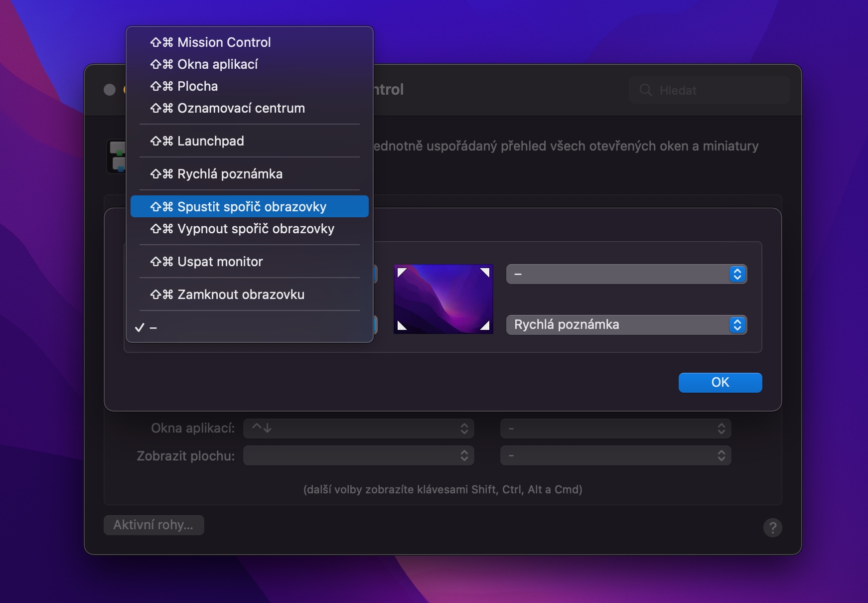
Task: Select Oznamovací centrum menu option
Action: [249, 108]
